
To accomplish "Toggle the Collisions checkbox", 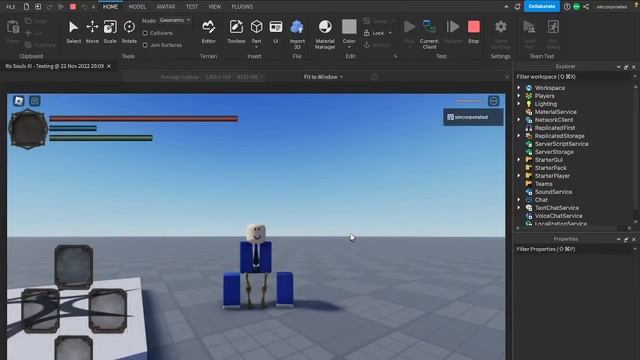I will 145,33.
